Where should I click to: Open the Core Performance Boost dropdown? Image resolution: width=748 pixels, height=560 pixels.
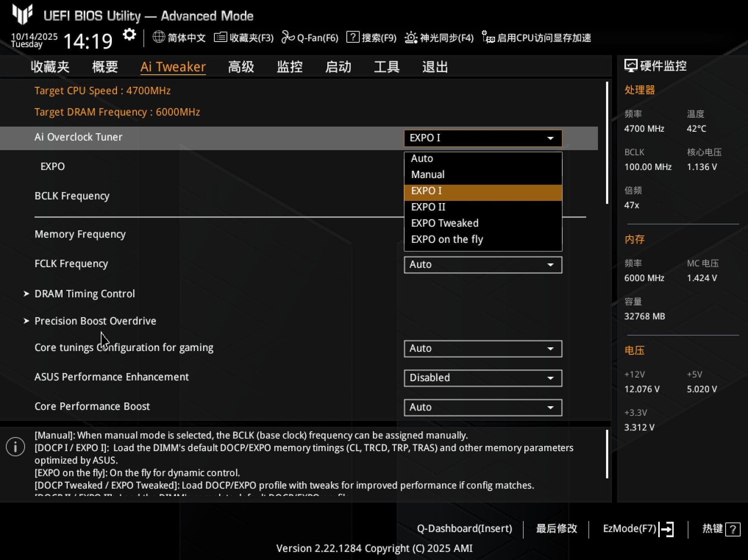tap(483, 407)
